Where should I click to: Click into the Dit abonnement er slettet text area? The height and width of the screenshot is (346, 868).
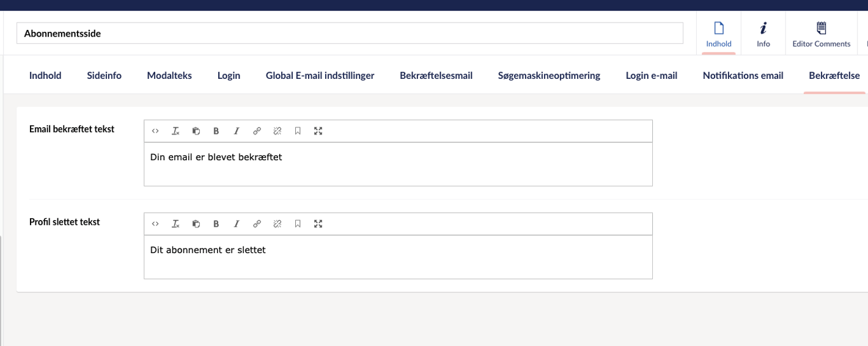pos(398,257)
